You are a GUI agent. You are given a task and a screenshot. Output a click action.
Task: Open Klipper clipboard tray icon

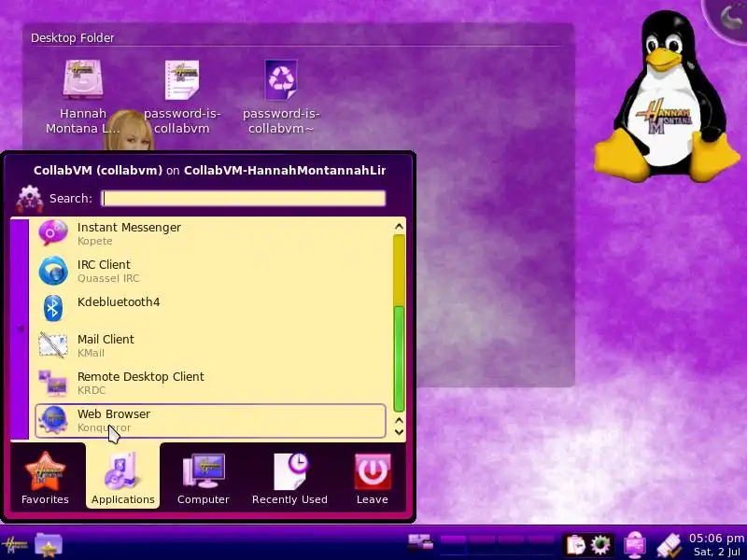[575, 545]
